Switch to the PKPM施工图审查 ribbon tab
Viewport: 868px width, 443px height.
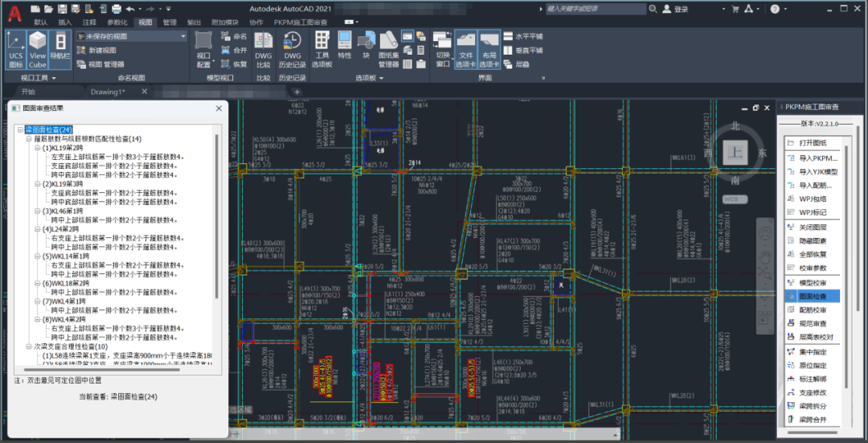[x=300, y=23]
